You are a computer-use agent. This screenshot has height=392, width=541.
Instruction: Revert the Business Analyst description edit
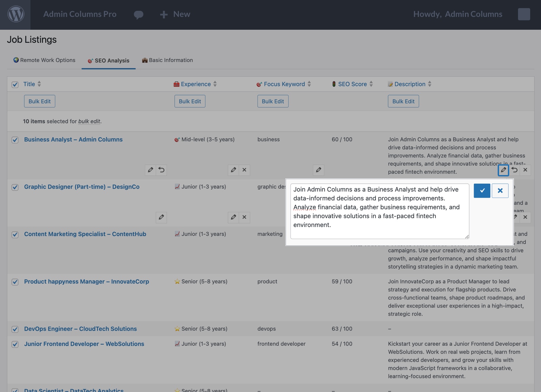[514, 170]
